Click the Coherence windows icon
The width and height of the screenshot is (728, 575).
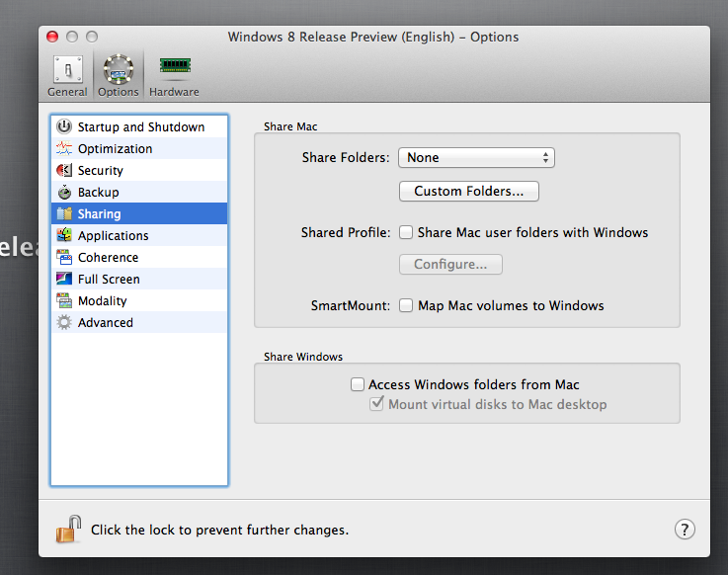pos(64,257)
